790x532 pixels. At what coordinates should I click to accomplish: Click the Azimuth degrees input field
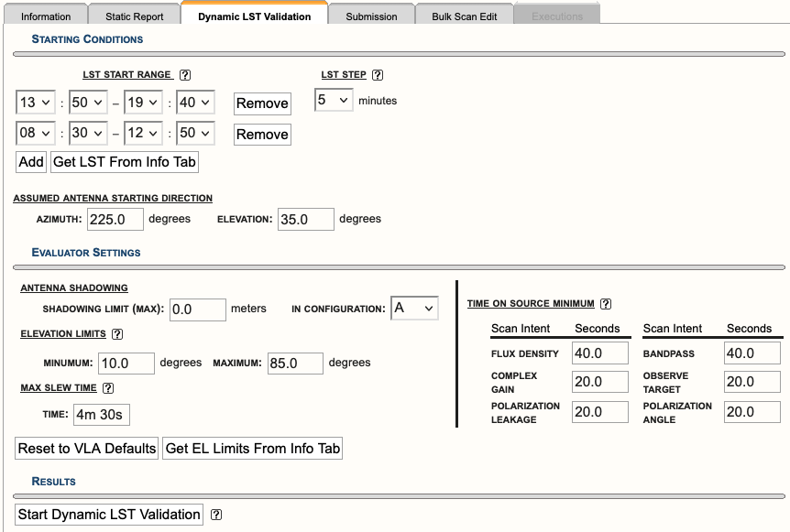(x=115, y=220)
